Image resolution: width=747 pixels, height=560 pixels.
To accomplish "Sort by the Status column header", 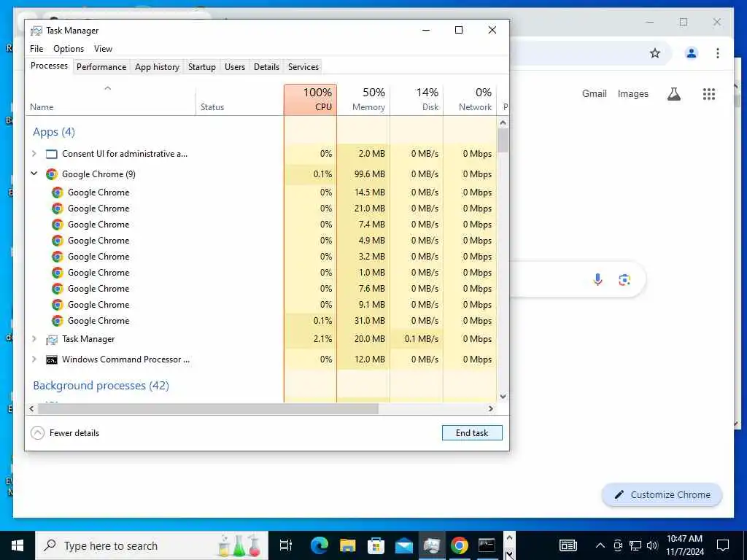I will [239, 99].
